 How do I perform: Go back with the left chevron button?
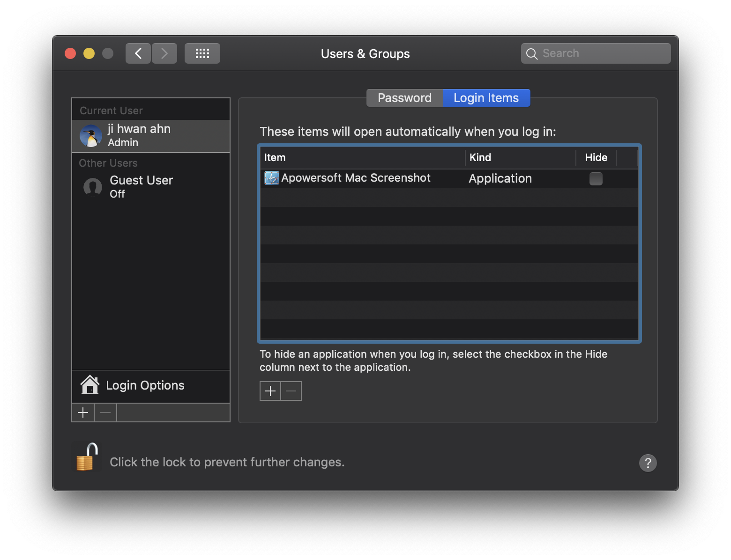(138, 53)
